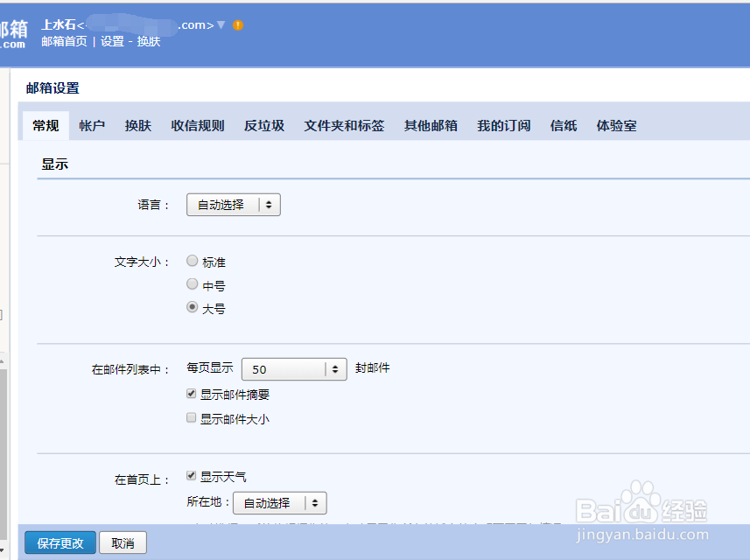This screenshot has width=750, height=560.
Task: Toggle the 显示邮件摘要 checkbox
Action: tap(192, 394)
